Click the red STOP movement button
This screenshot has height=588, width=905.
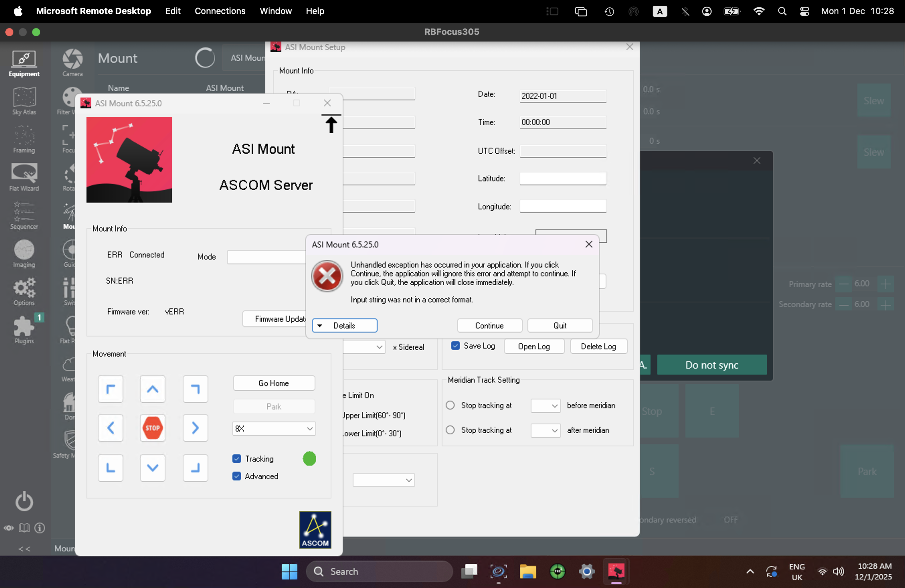pos(153,428)
